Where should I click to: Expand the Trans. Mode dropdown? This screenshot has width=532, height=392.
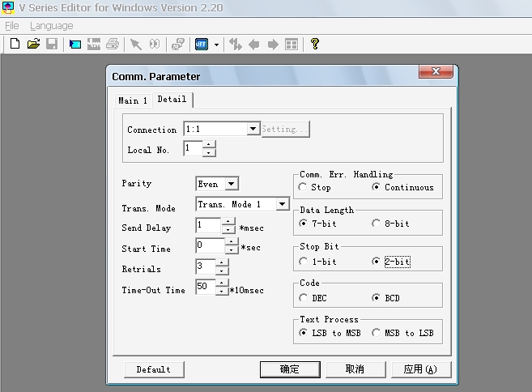[282, 205]
